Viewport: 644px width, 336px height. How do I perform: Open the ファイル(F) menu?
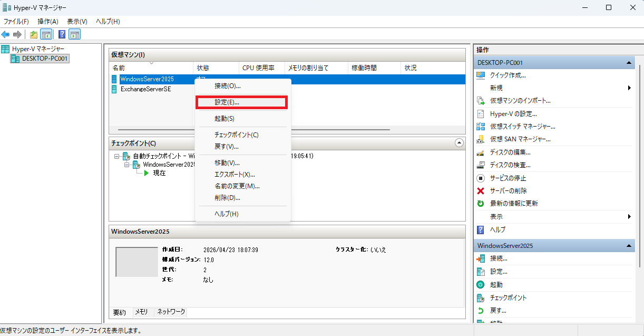(x=16, y=22)
